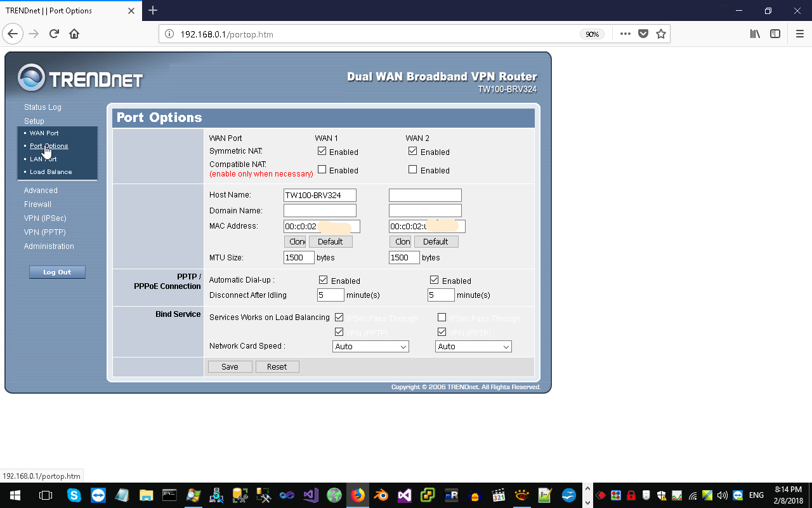The image size is (812, 508).
Task: Go back to the previous page
Action: 13,34
